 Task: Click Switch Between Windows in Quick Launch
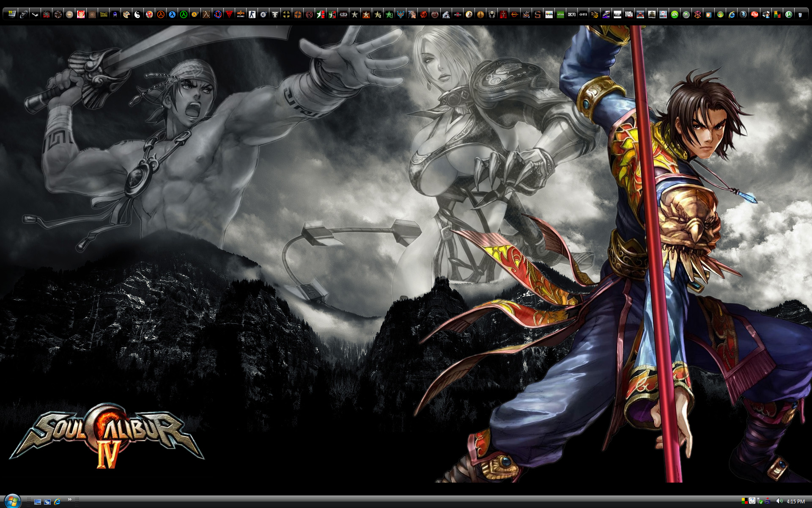click(x=47, y=502)
